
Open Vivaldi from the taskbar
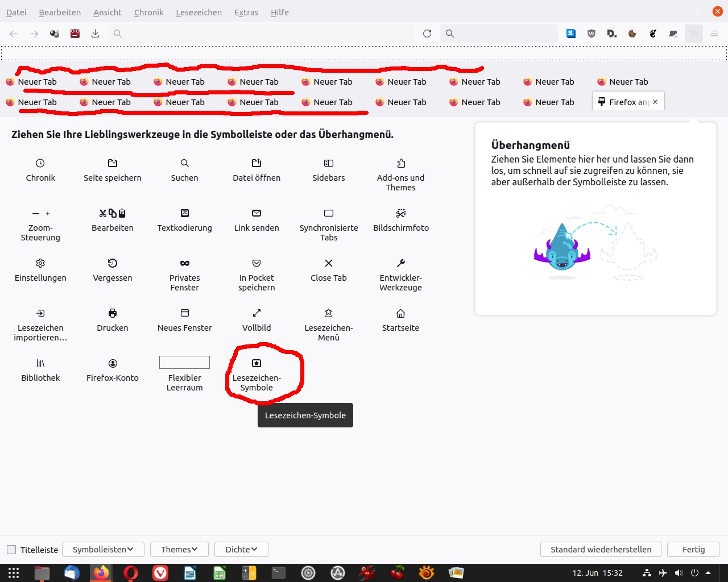tap(160, 573)
